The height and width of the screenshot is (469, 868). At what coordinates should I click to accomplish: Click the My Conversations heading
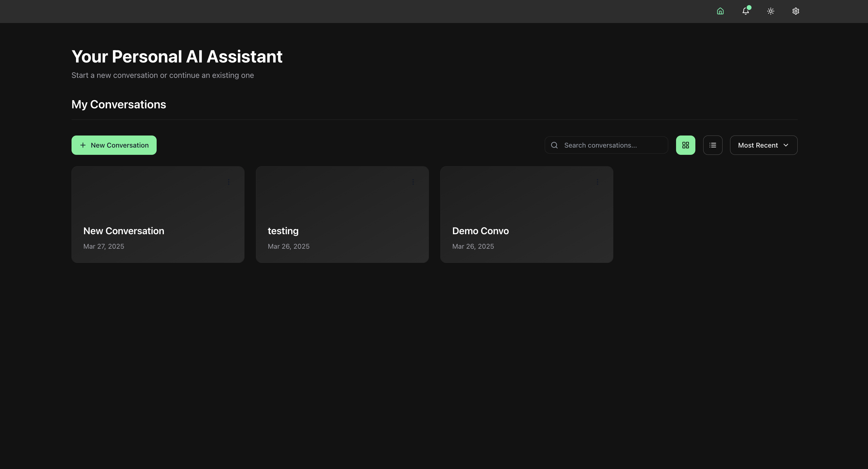[x=119, y=104]
